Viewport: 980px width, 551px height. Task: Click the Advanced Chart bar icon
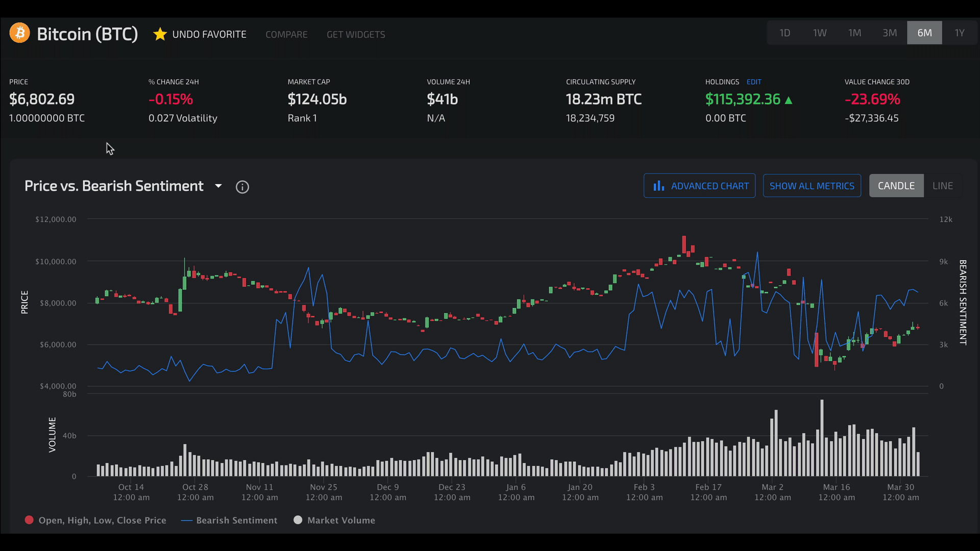tap(659, 186)
